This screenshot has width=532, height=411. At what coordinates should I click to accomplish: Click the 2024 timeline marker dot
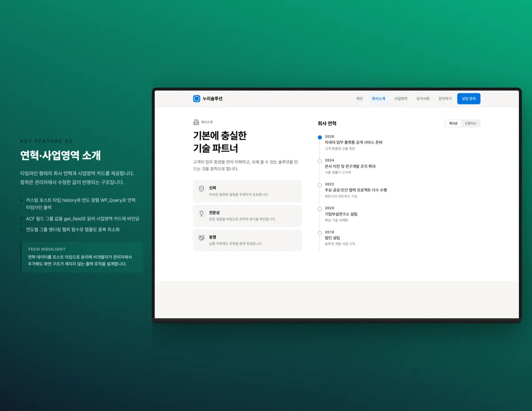click(320, 161)
